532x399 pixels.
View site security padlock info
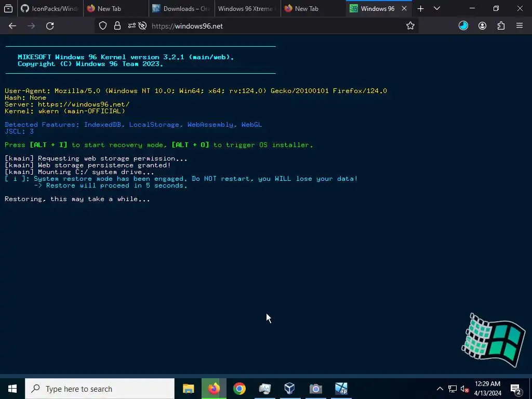click(x=117, y=26)
